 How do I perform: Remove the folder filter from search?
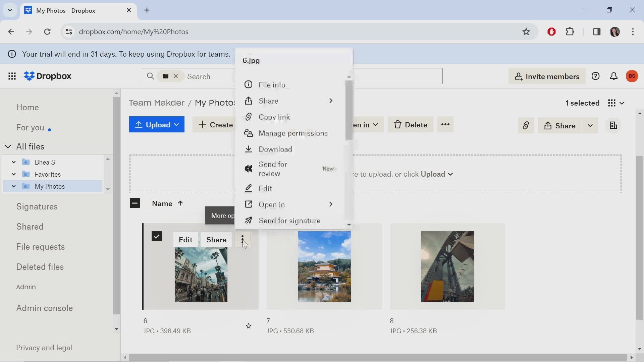[x=176, y=76]
